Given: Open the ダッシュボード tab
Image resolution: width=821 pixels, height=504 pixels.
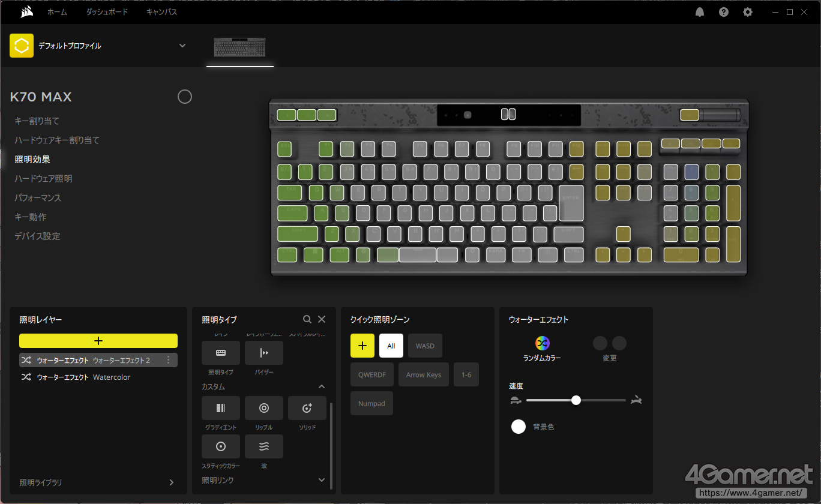Looking at the screenshot, I should (x=107, y=12).
